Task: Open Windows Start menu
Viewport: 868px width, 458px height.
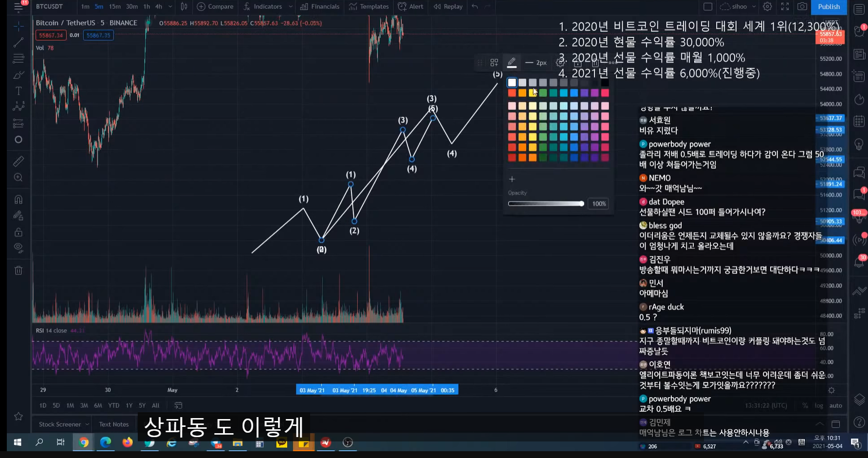Action: [x=18, y=442]
